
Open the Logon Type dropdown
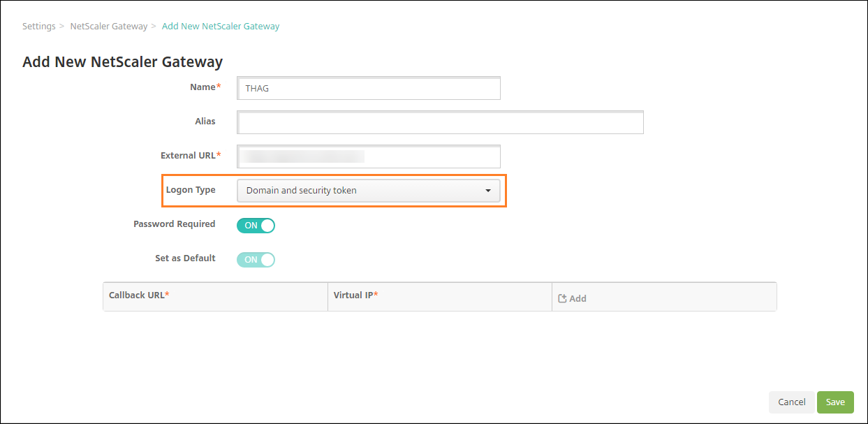[x=369, y=191]
